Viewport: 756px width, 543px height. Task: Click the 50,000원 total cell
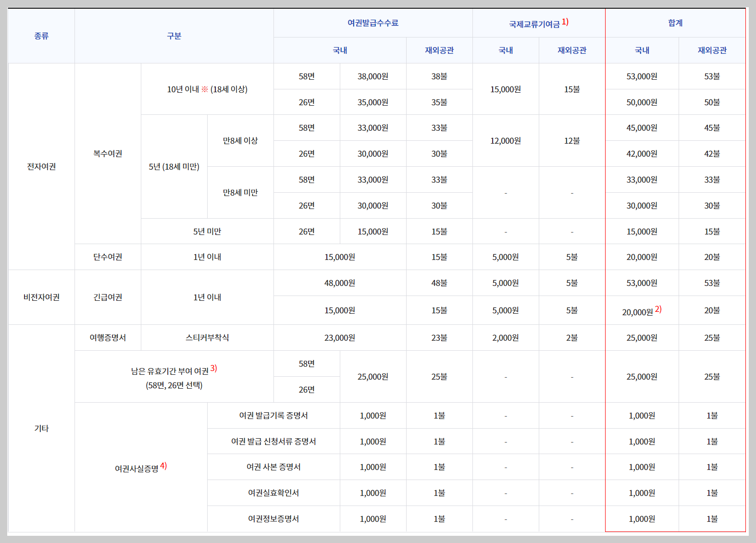point(642,102)
